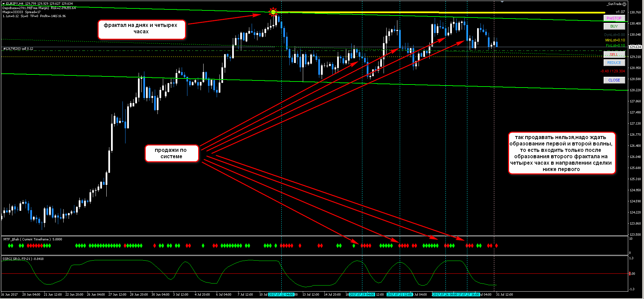Click the 3 Jul 12:00 time label
The height and width of the screenshot is (299, 644).
tap(181, 294)
